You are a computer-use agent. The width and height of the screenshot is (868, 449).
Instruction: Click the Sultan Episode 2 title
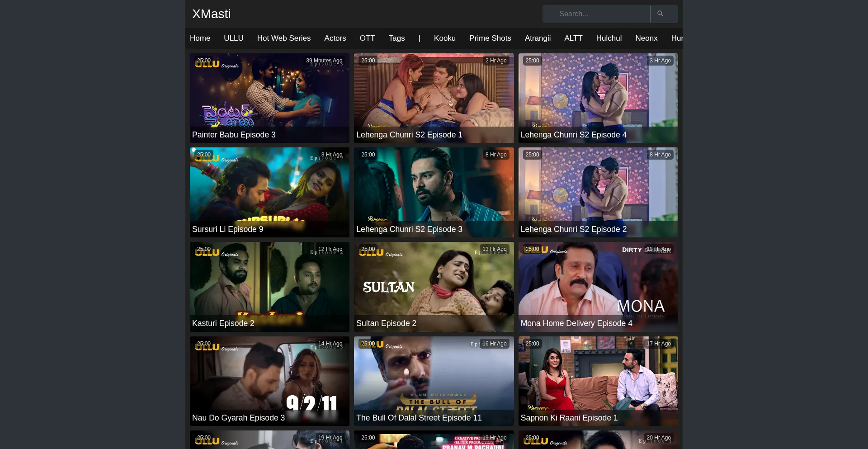click(386, 323)
